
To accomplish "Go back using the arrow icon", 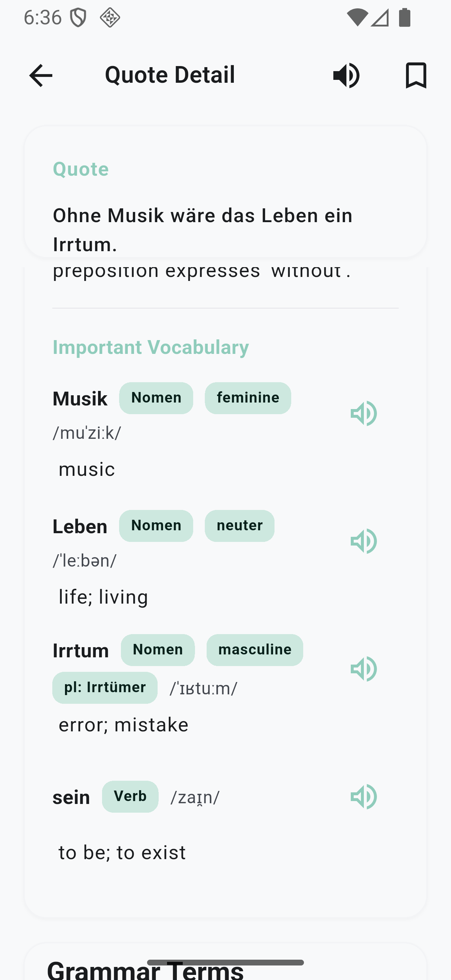I will [x=41, y=75].
